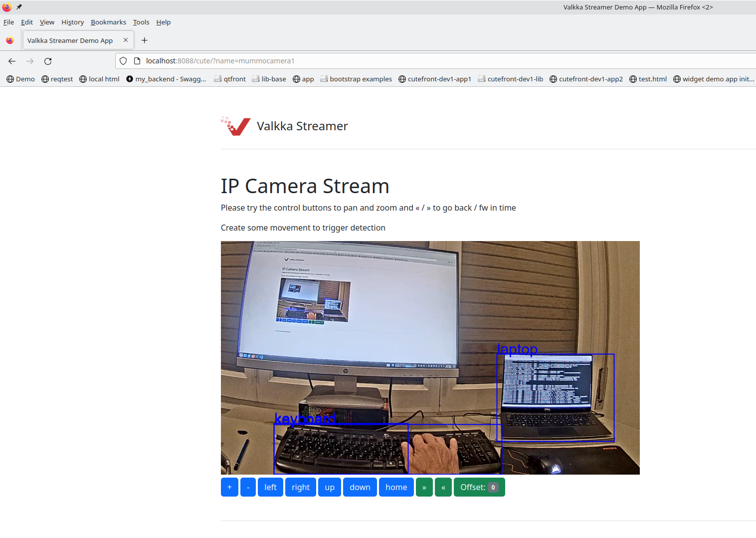
Task: Click the green » button
Action: point(424,487)
